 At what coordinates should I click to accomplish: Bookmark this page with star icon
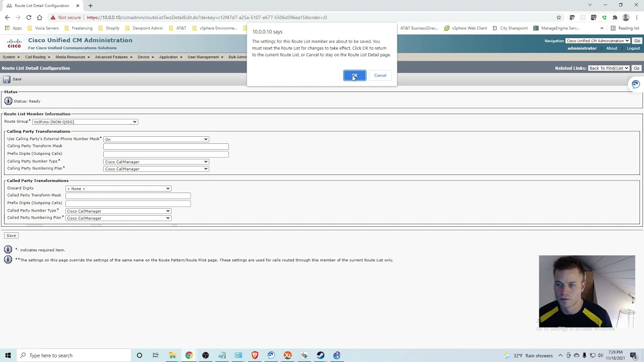pyautogui.click(x=558, y=18)
